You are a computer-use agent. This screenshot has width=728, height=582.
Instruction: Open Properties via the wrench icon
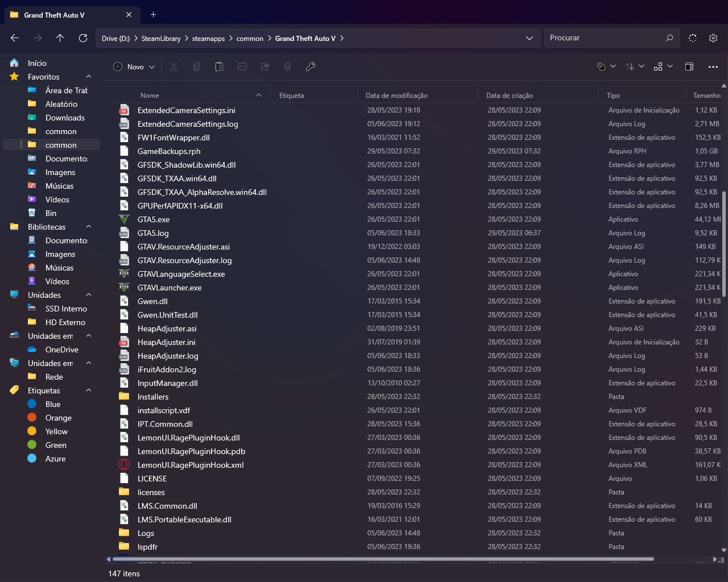[311, 66]
